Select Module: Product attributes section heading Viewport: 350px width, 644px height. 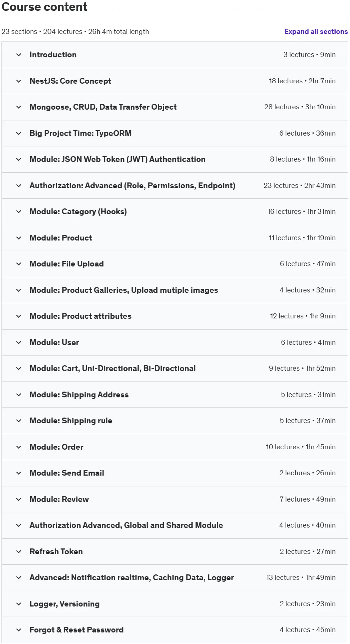[x=80, y=316]
